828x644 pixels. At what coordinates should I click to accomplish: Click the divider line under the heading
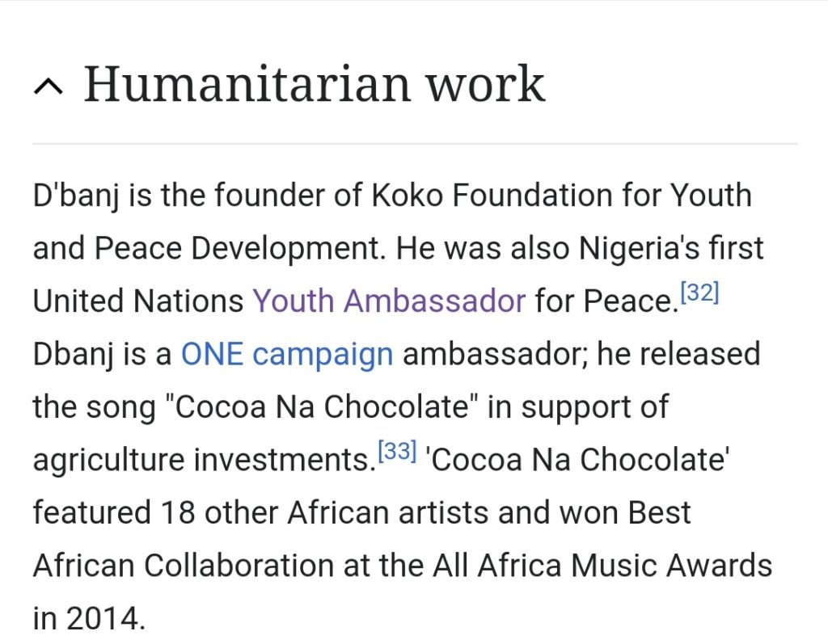click(415, 143)
